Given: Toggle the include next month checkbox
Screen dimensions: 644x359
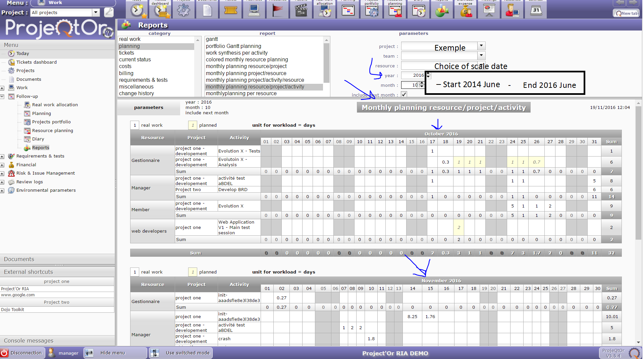Looking at the screenshot, I should tap(404, 95).
